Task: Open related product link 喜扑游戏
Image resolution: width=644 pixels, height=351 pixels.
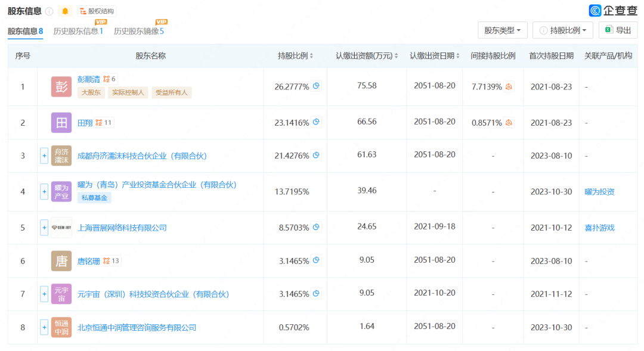Action: click(599, 228)
